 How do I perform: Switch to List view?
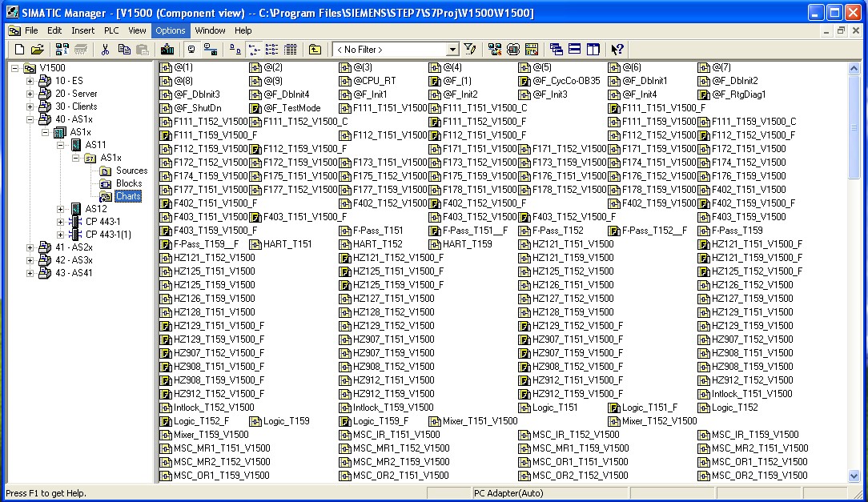point(271,50)
